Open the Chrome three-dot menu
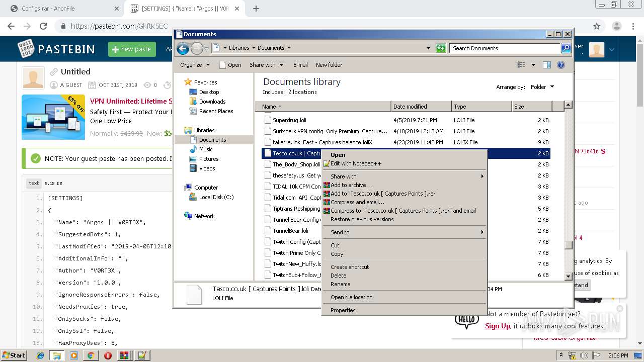The width and height of the screenshot is (644, 362). click(x=633, y=26)
